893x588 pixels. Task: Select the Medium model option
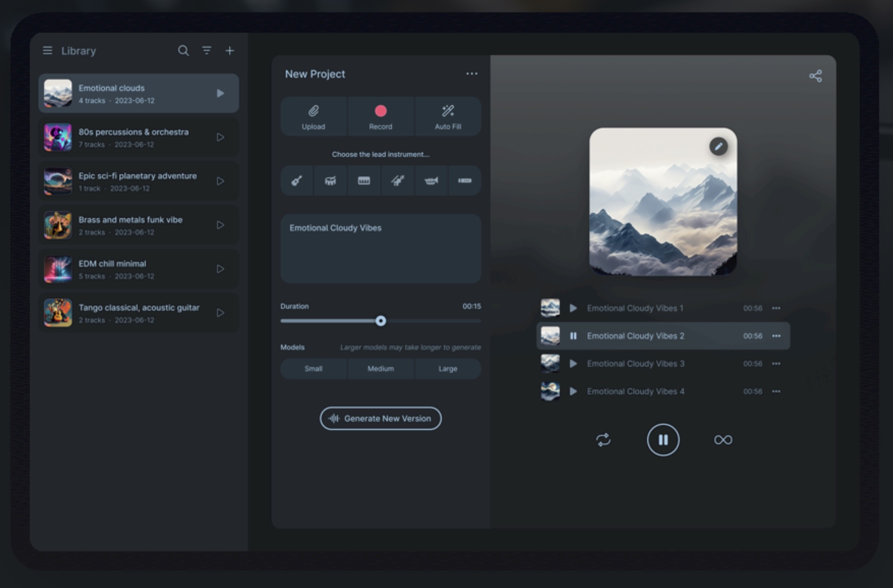pos(380,369)
